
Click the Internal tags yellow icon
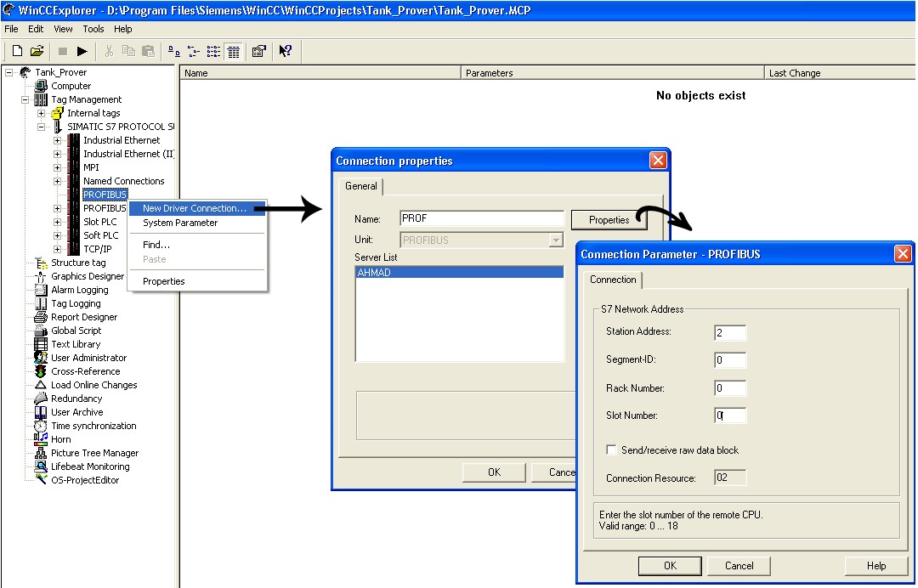(x=57, y=113)
